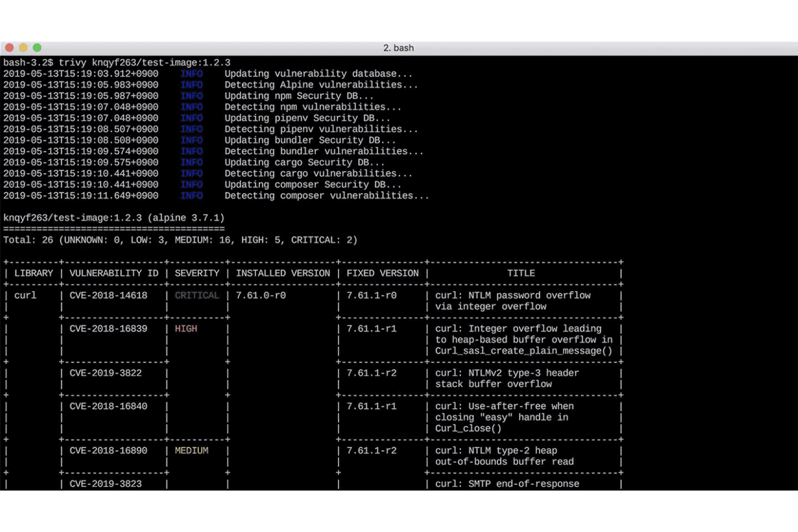Image resolution: width=798 pixels, height=532 pixels.
Task: Click the 'trivy knqyf263/test-image:1.2.3' command text
Action: pos(145,63)
